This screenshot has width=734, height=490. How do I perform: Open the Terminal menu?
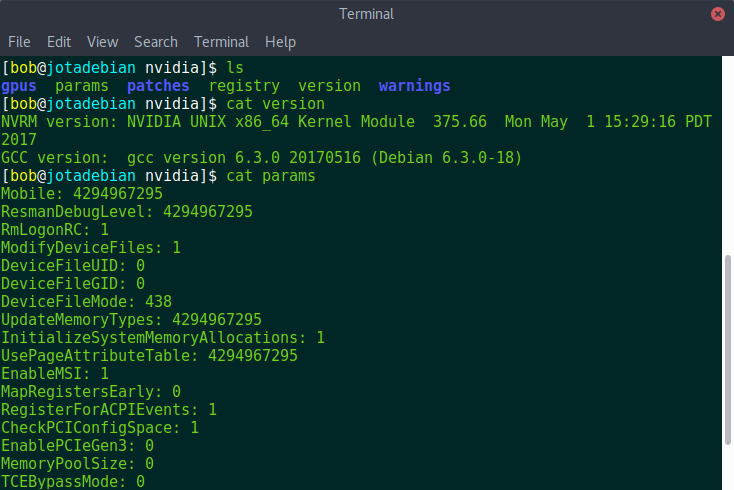point(221,42)
